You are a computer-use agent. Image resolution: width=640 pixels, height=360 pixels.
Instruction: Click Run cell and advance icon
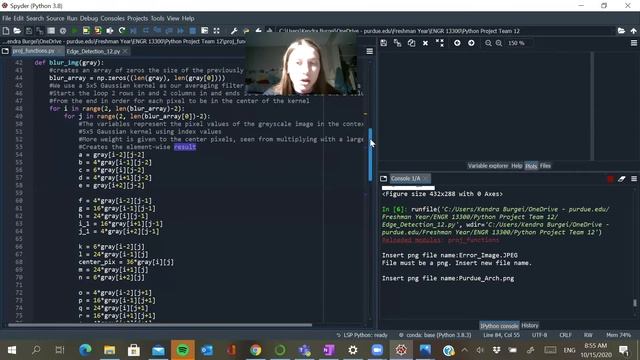pos(98,31)
